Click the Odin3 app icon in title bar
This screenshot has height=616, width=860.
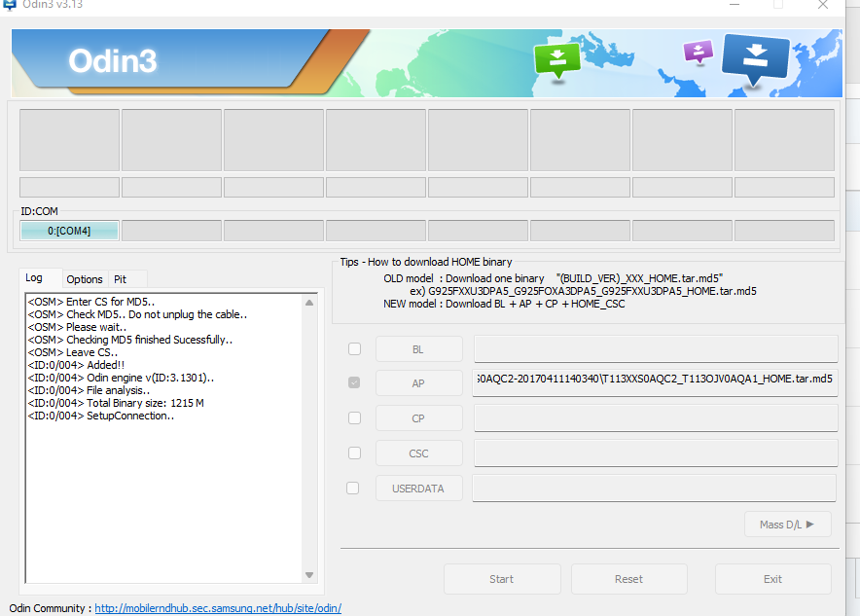point(10,5)
